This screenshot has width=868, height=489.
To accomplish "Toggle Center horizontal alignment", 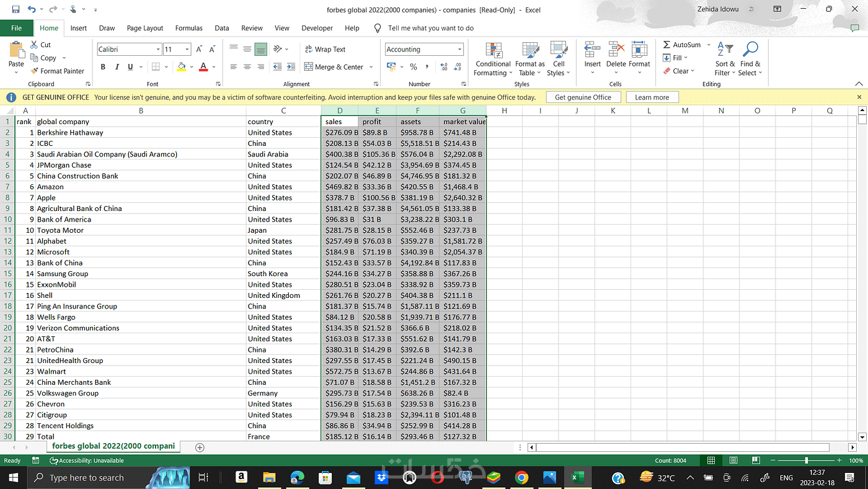I will point(247,67).
